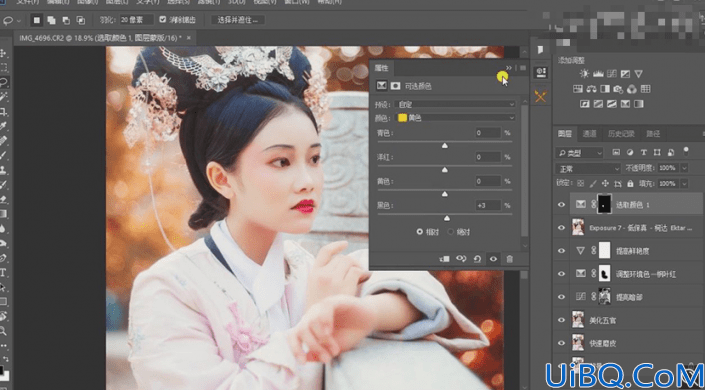Screen dimensions: 705x390
Task: Add a Threshold adjustment layer
Action: tap(611, 104)
